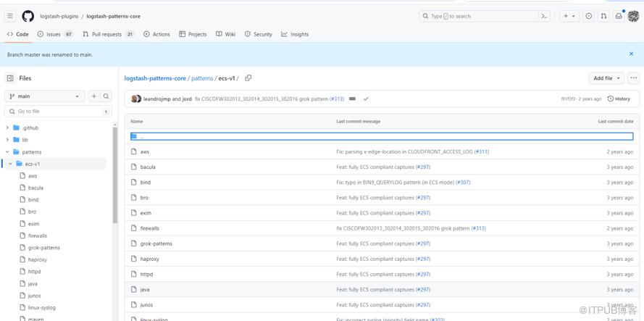Open the hamburger navigation menu

(x=10, y=16)
